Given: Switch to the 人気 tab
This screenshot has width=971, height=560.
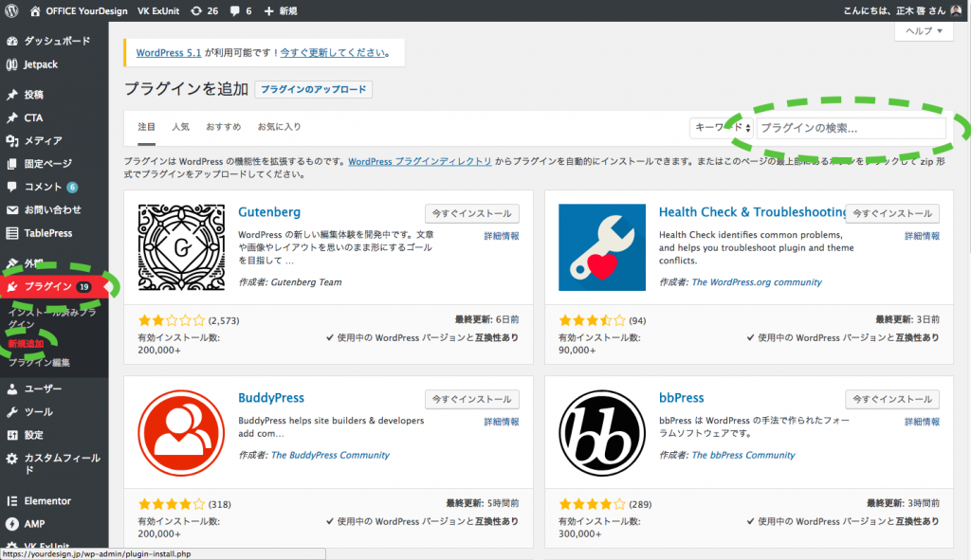Looking at the screenshot, I should [180, 127].
